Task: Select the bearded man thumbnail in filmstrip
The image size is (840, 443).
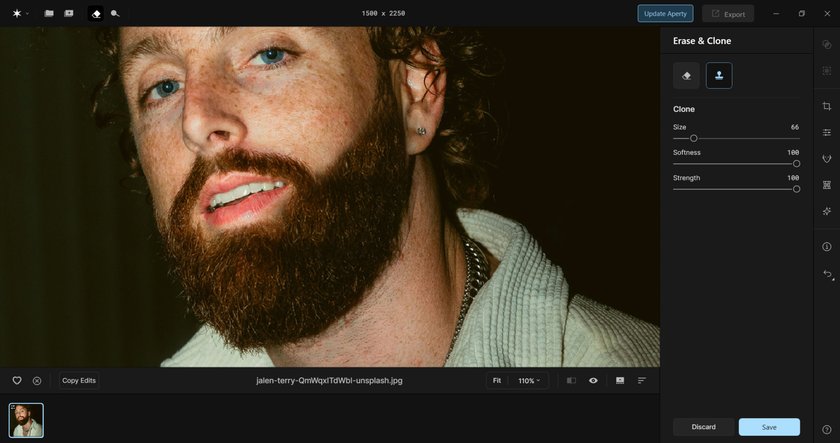Action: click(26, 421)
